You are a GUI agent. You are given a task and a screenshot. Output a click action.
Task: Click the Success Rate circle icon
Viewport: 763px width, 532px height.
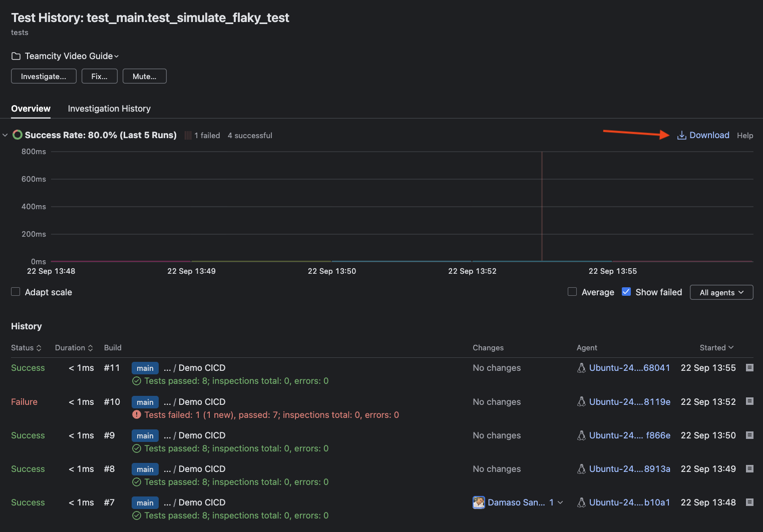point(18,135)
